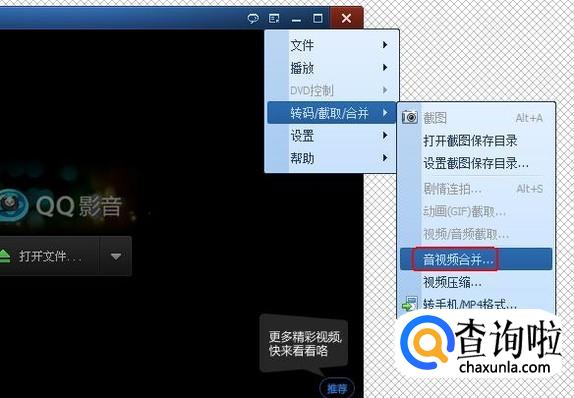This screenshot has height=398, width=574.
Task: Click the feedback speech bubble icon
Action: 253,18
